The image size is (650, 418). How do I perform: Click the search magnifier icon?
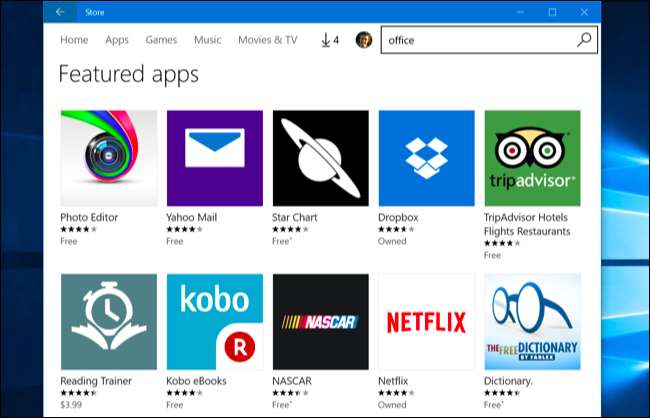coord(584,40)
